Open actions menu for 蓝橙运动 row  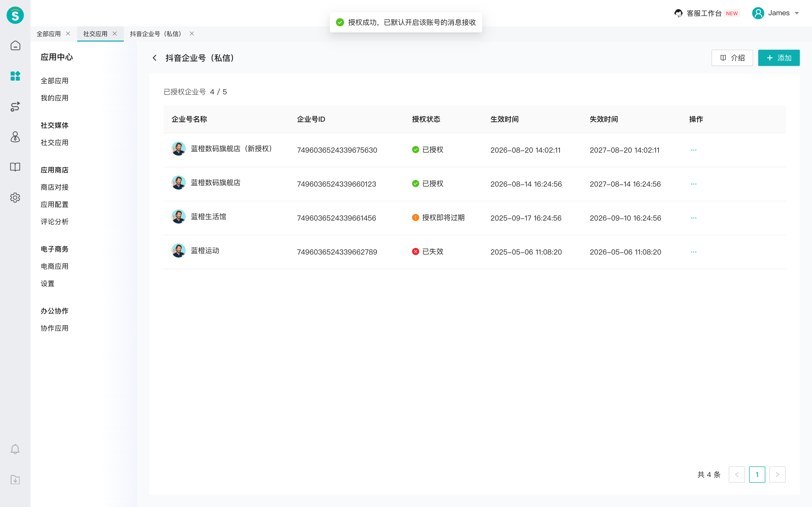click(693, 252)
